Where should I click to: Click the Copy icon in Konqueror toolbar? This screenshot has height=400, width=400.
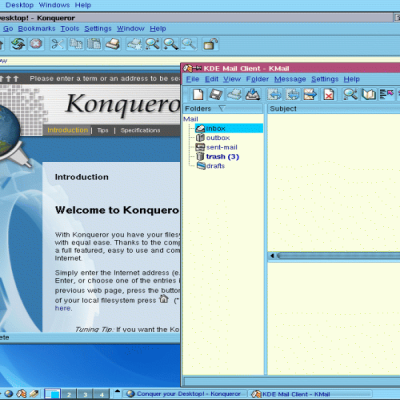point(76,44)
